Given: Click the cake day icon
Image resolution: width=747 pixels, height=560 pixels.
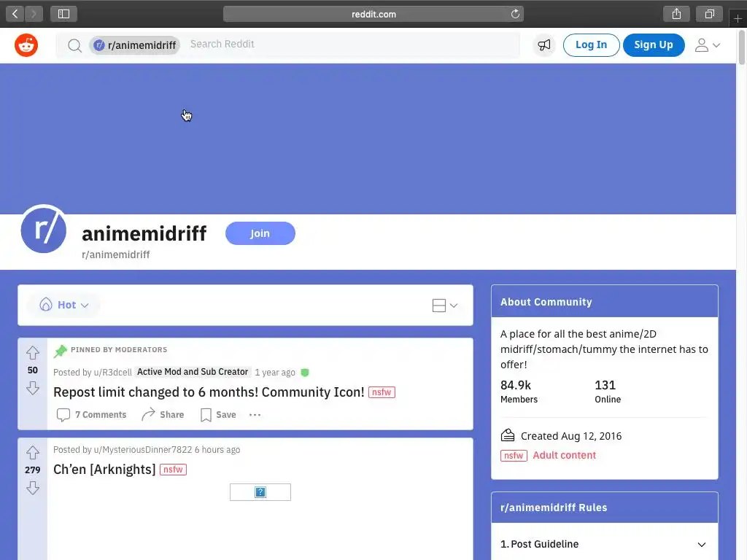Looking at the screenshot, I should (x=508, y=435).
